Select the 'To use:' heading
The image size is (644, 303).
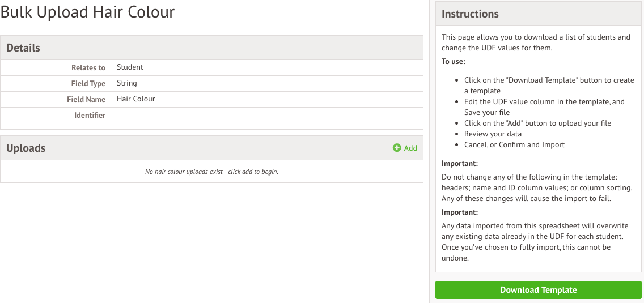(x=454, y=62)
